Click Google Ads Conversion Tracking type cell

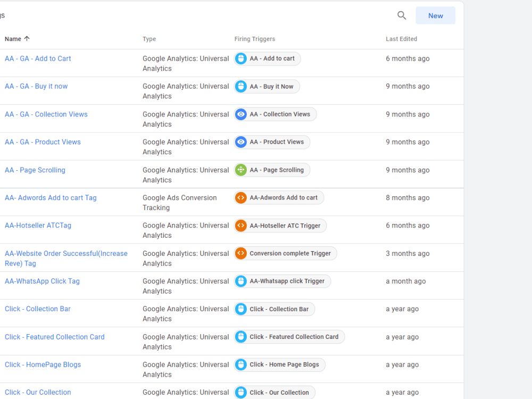click(179, 203)
